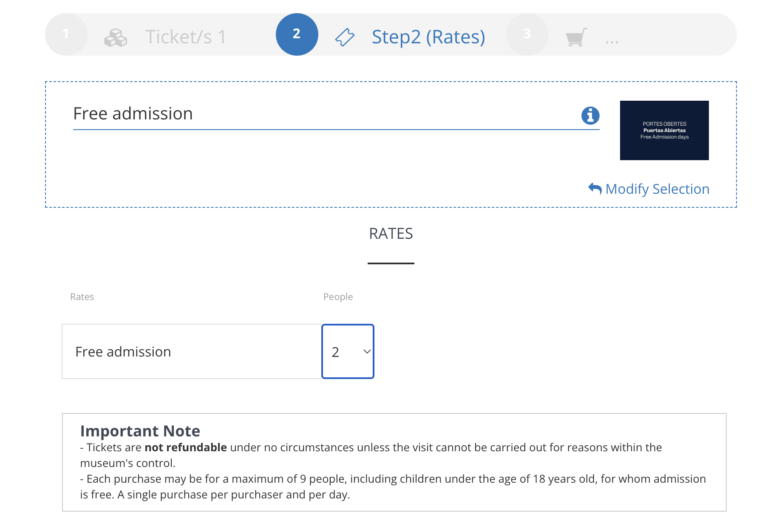The height and width of the screenshot is (532, 765).
Task: Click the Free admission rate row
Action: click(192, 351)
